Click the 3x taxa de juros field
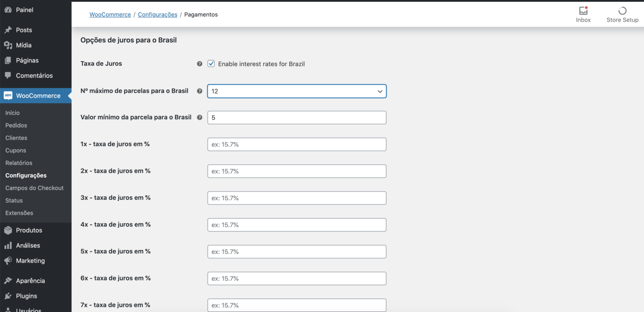The height and width of the screenshot is (312, 644). (297, 198)
